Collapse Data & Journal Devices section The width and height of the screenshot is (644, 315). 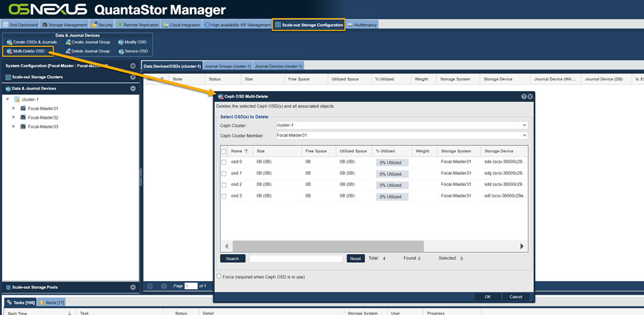133,88
